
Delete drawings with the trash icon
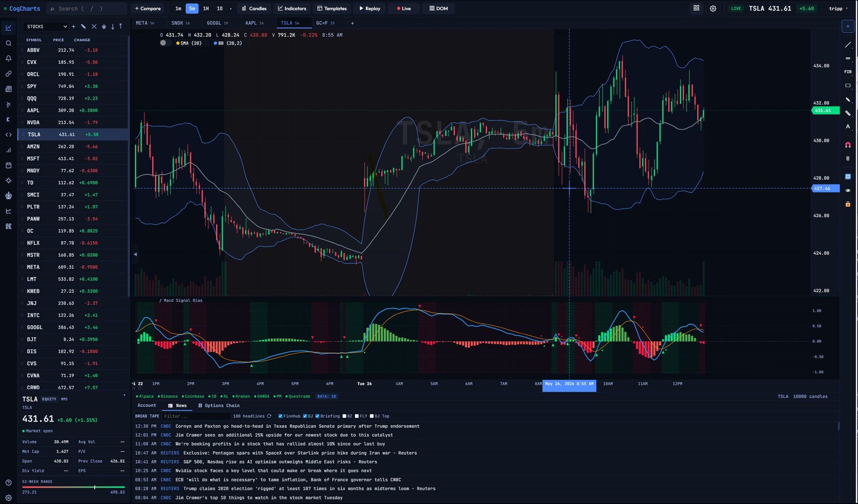pos(848,158)
